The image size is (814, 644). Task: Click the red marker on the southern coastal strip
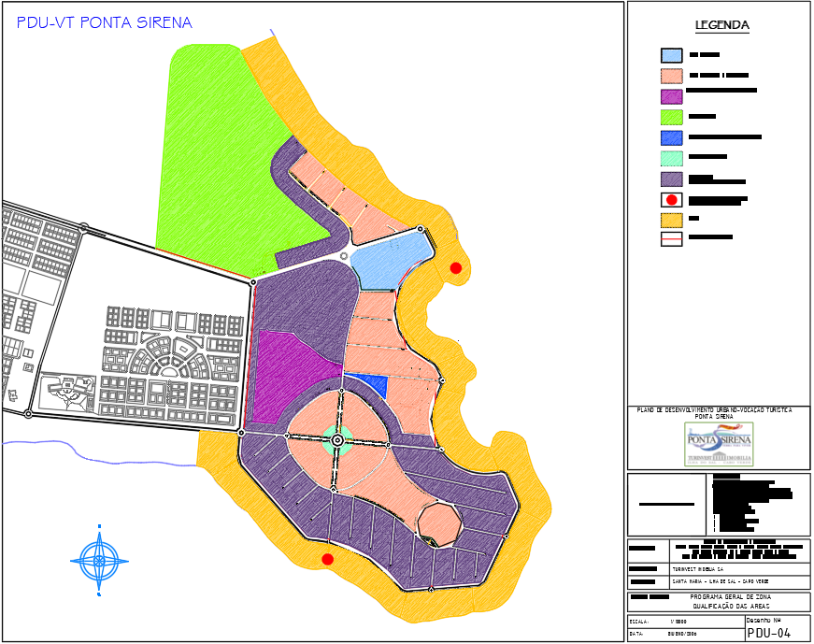click(327, 559)
